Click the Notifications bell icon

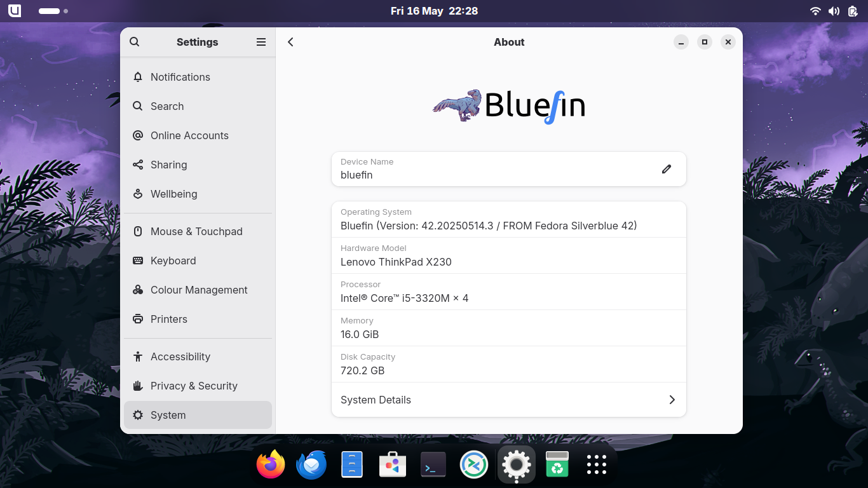138,77
